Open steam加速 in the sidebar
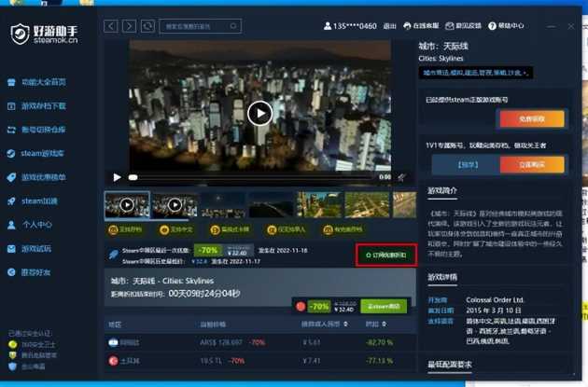The height and width of the screenshot is (387, 588). pos(33,201)
